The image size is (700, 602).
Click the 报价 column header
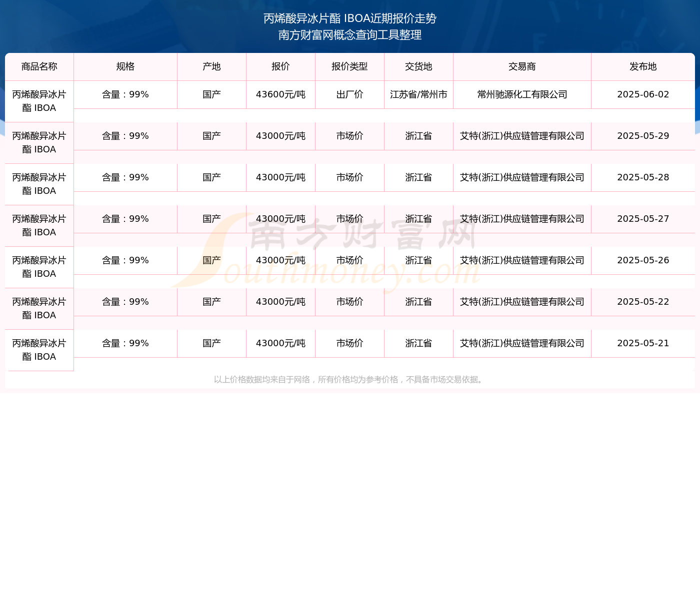coord(281,67)
